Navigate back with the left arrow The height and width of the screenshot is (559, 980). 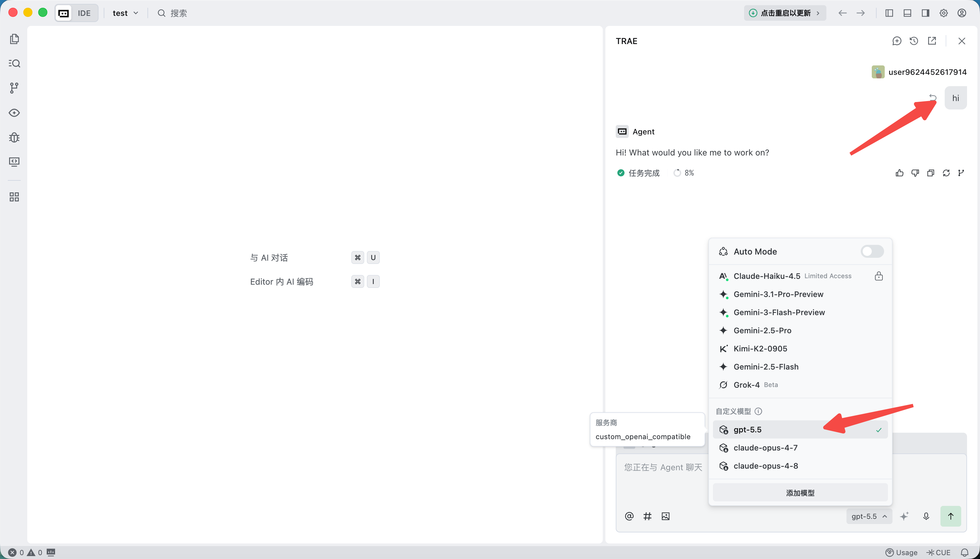coord(843,13)
